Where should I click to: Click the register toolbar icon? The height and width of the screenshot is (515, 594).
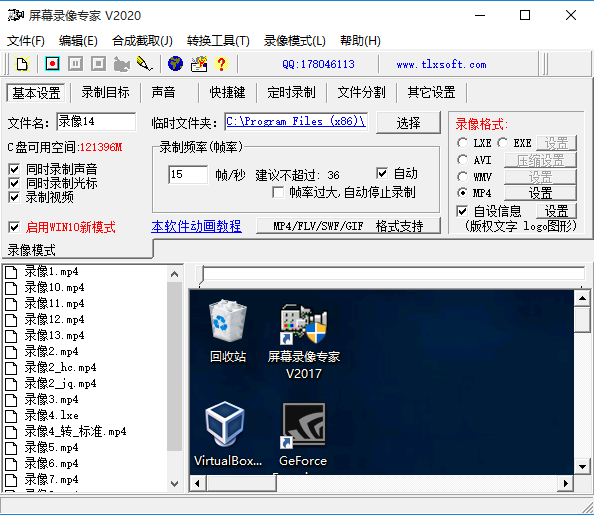pos(199,64)
